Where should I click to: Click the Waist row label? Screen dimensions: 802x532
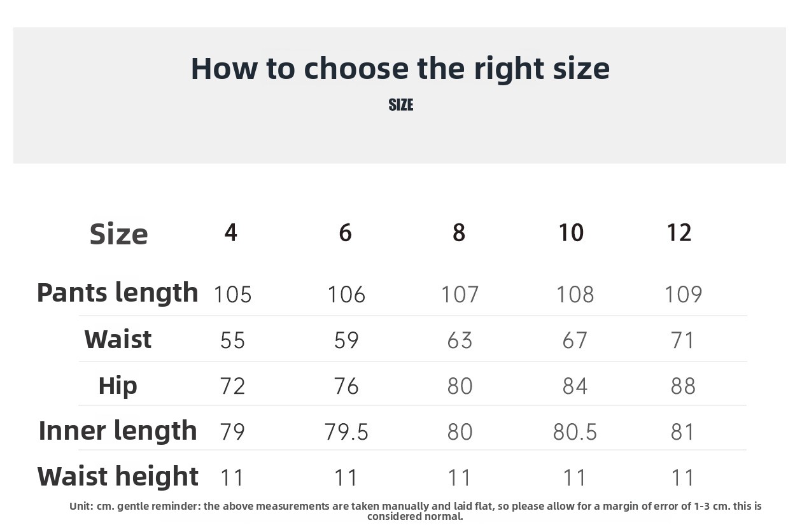pos(118,339)
